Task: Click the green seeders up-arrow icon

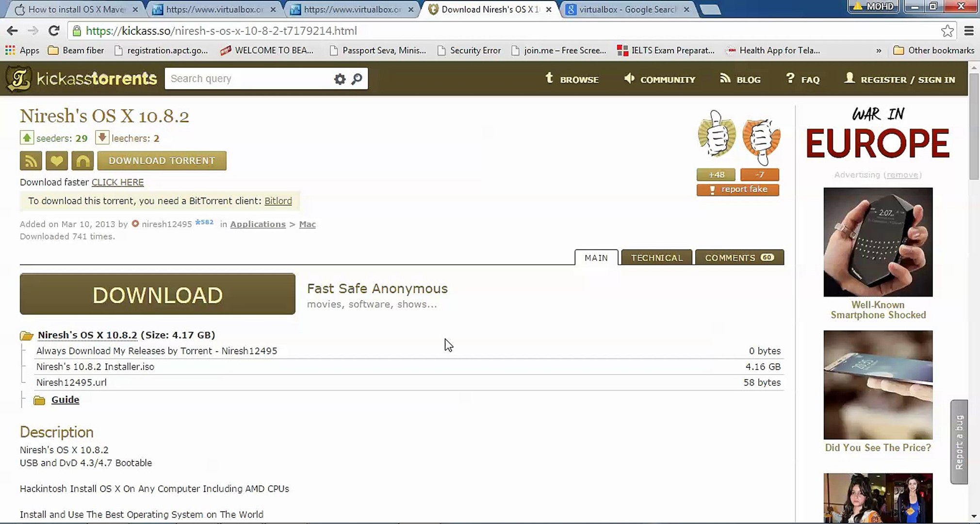Action: tap(27, 138)
